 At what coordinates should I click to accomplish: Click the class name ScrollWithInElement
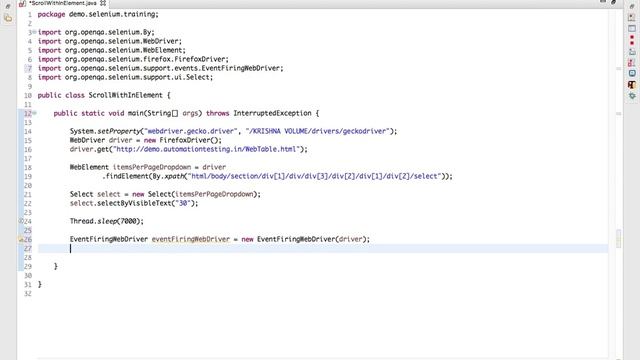tap(125, 95)
